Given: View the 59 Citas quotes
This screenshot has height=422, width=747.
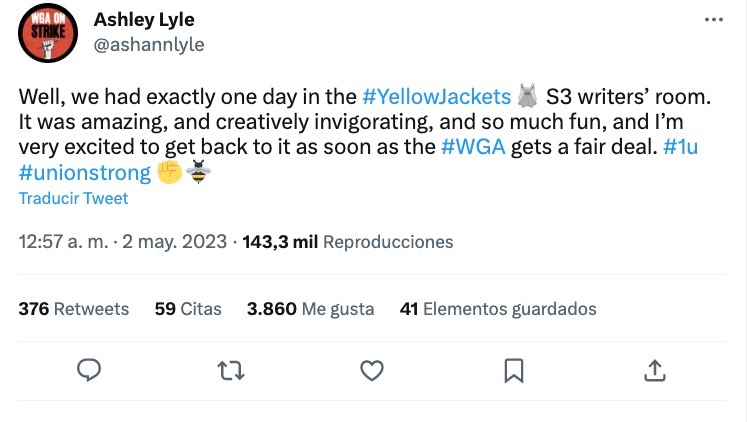Looking at the screenshot, I should pos(188,309).
